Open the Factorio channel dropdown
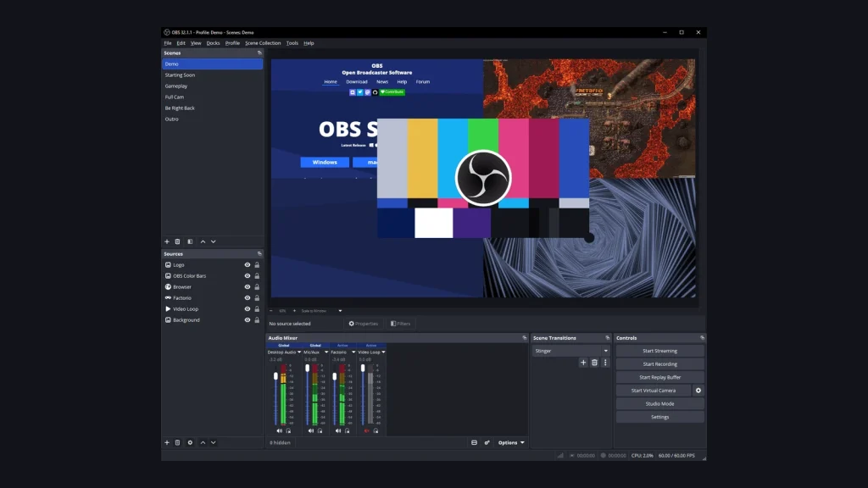 (x=353, y=352)
